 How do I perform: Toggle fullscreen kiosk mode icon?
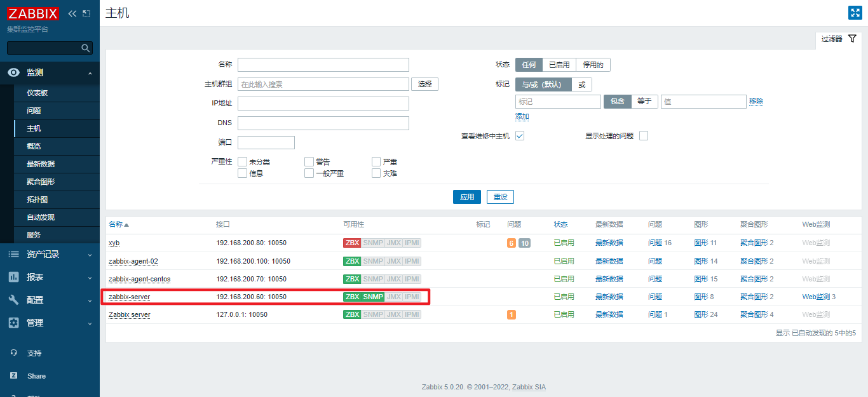click(855, 13)
